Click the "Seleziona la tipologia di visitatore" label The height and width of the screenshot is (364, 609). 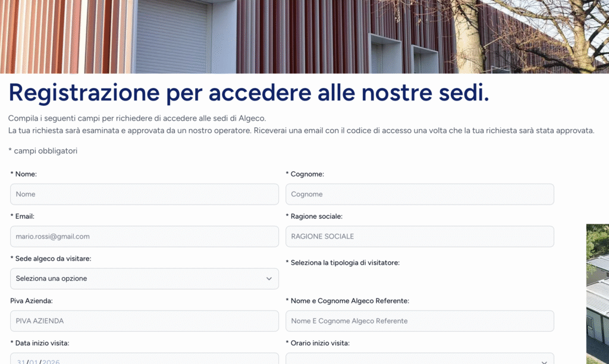344,262
